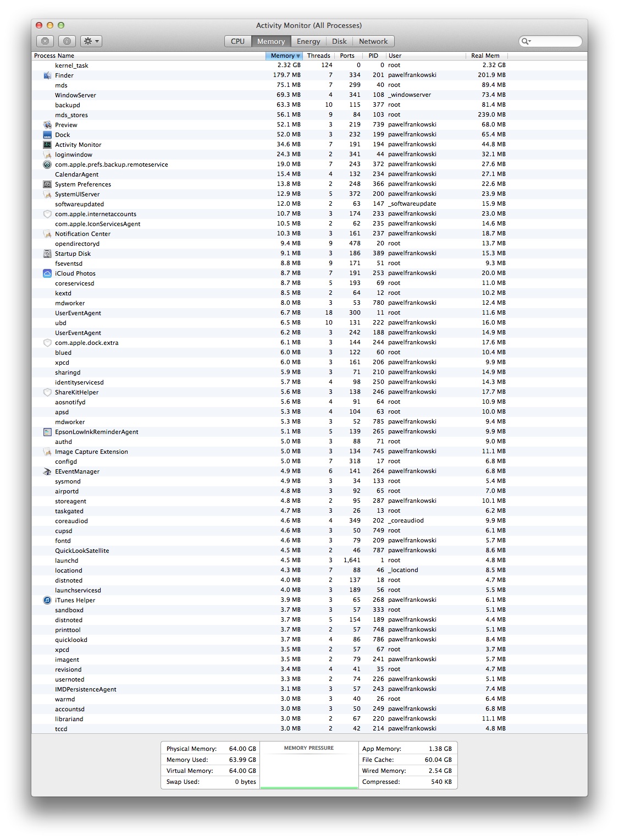619x840 pixels.
Task: Sort by Threads column header
Action: tap(319, 56)
